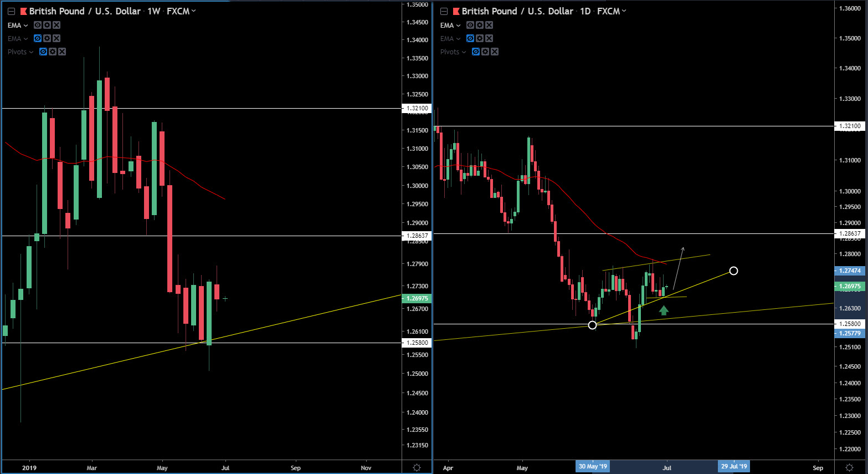
Task: Open settings for first EMA on weekly chart
Action: point(47,26)
